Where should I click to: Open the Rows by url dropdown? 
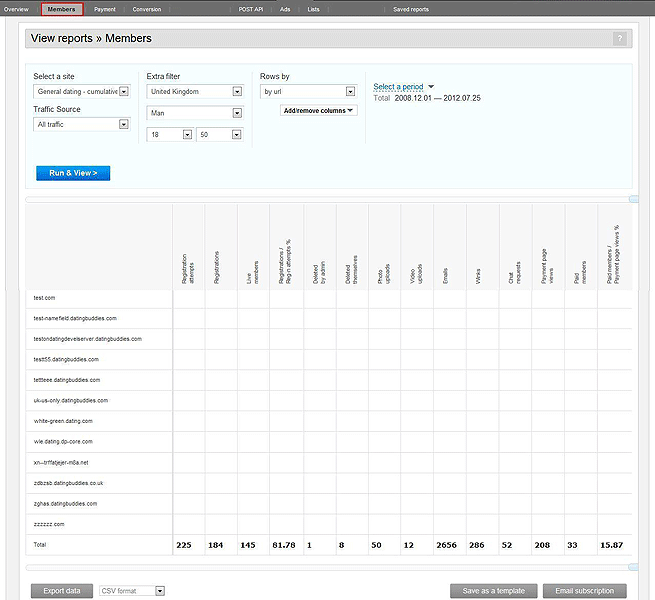pyautogui.click(x=308, y=92)
